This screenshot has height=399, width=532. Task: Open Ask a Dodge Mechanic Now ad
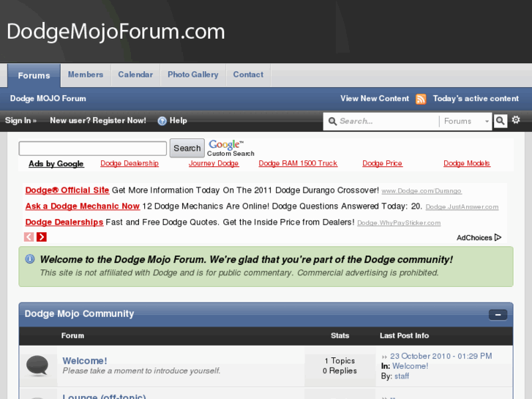click(83, 206)
